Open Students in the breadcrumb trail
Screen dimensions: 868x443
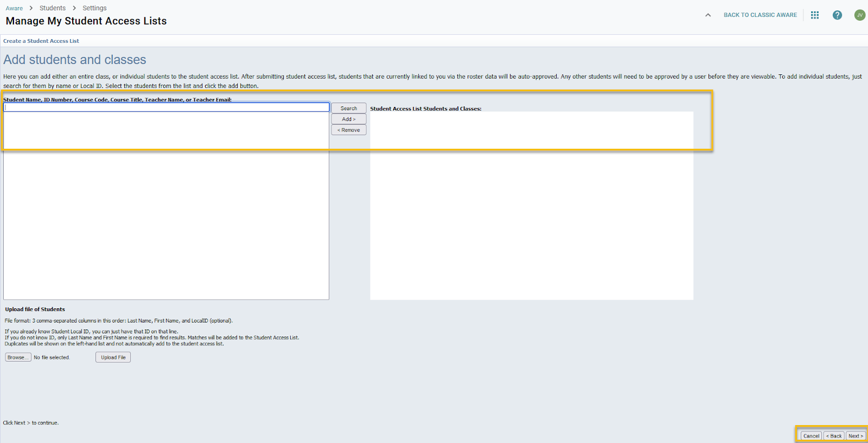coord(53,8)
